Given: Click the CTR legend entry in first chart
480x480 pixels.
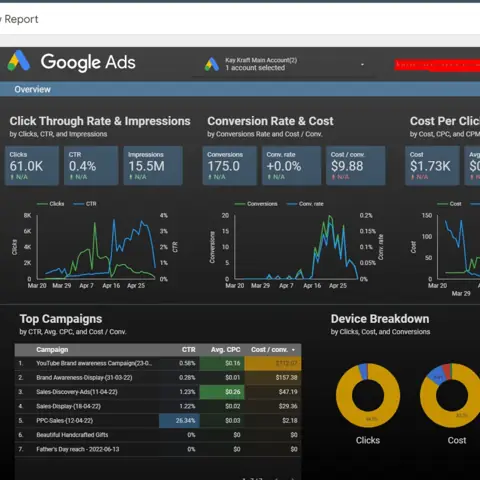Looking at the screenshot, I should (85, 204).
